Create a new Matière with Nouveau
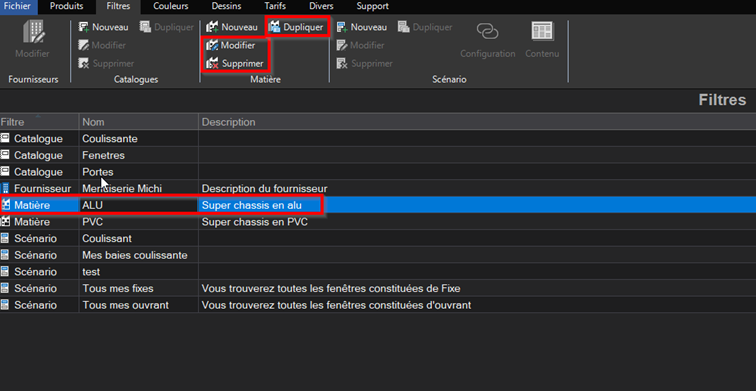This screenshot has width=756, height=391. [x=232, y=27]
